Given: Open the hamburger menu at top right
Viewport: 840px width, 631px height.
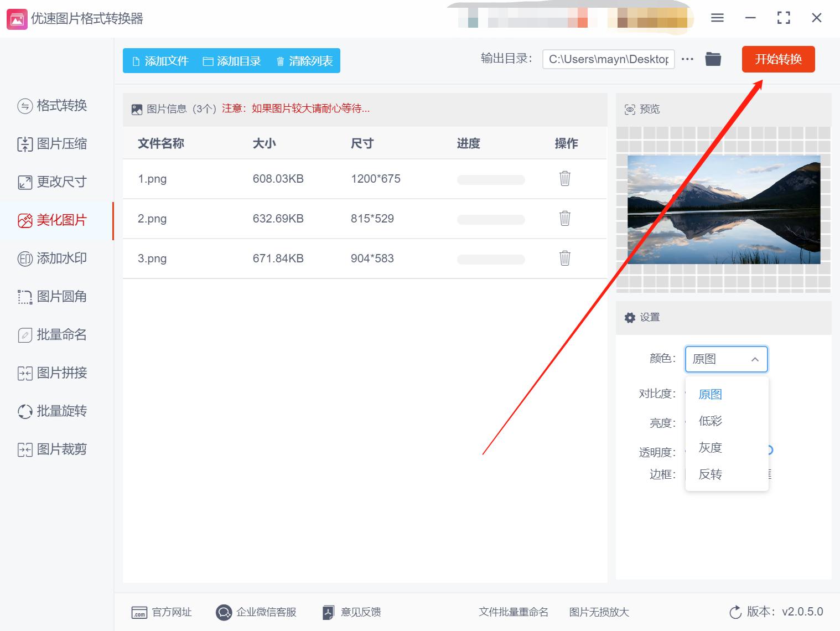Looking at the screenshot, I should tap(717, 18).
